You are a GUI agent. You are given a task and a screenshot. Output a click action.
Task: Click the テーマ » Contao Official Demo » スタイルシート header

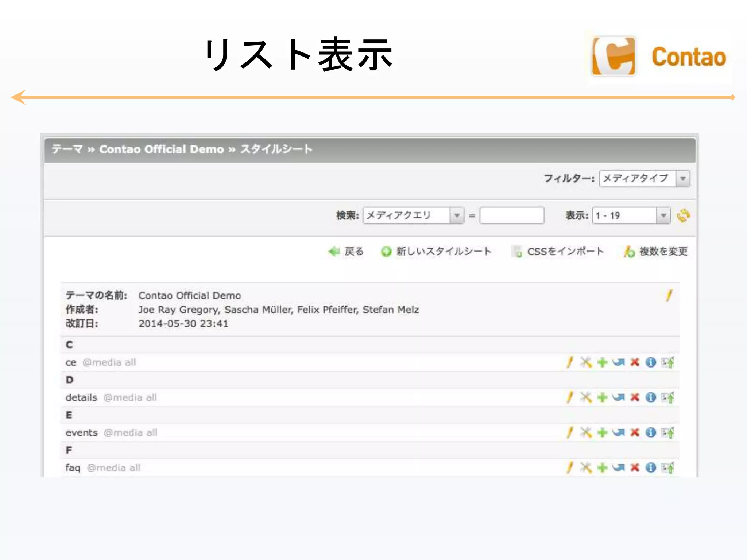[182, 149]
